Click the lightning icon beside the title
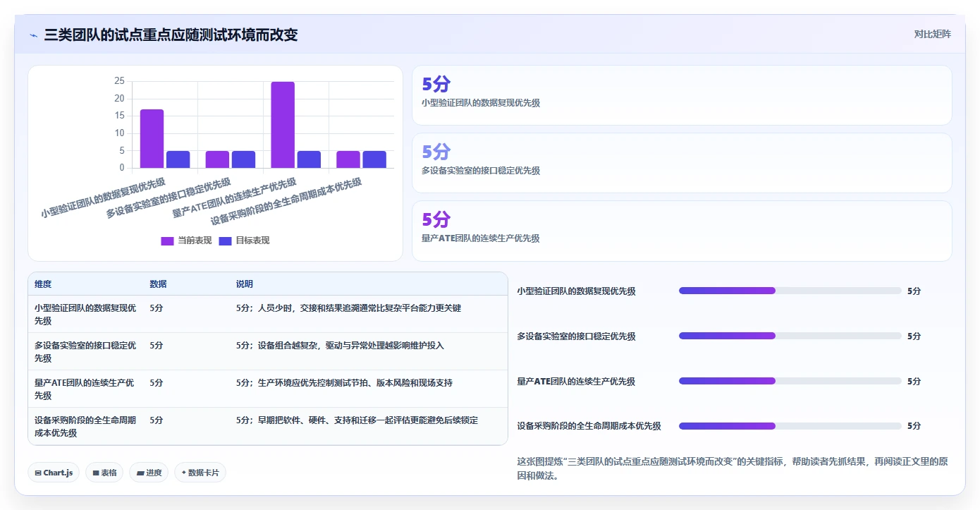This screenshot has height=510, width=980. coord(33,35)
